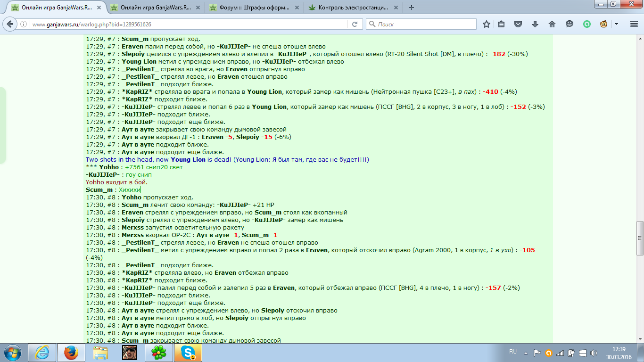Go back using the browser back arrow
644x362 pixels.
point(10,24)
